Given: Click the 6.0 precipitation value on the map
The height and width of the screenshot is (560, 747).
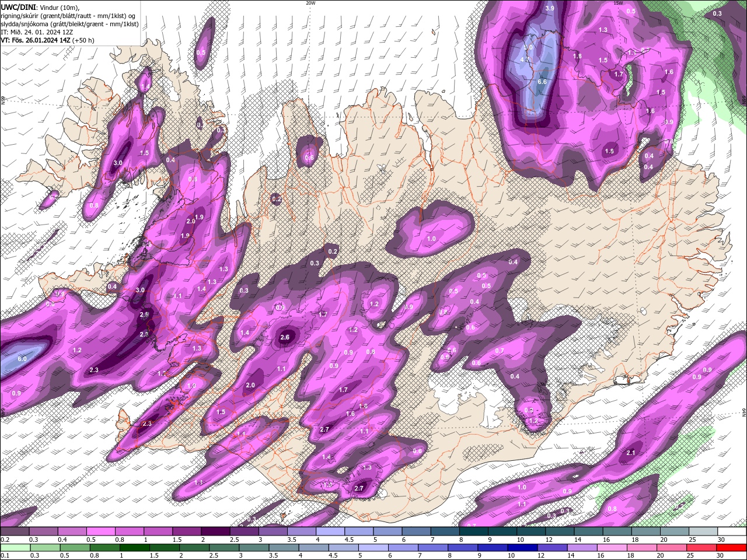Looking at the screenshot, I should (22, 359).
